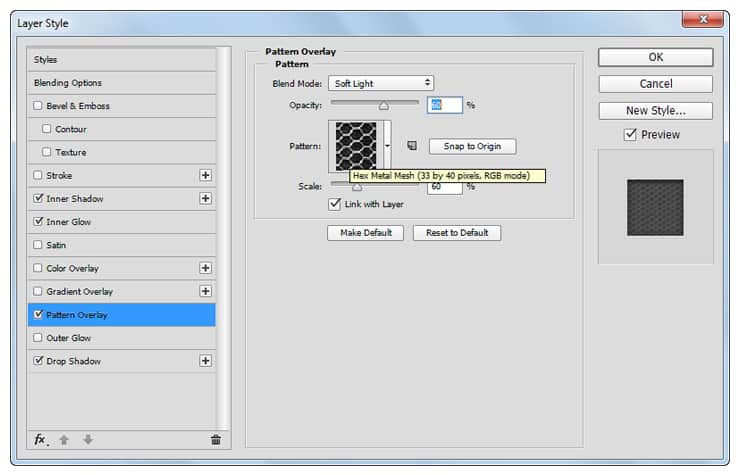The height and width of the screenshot is (475, 740).
Task: Click the Reset to Default button
Action: point(457,233)
